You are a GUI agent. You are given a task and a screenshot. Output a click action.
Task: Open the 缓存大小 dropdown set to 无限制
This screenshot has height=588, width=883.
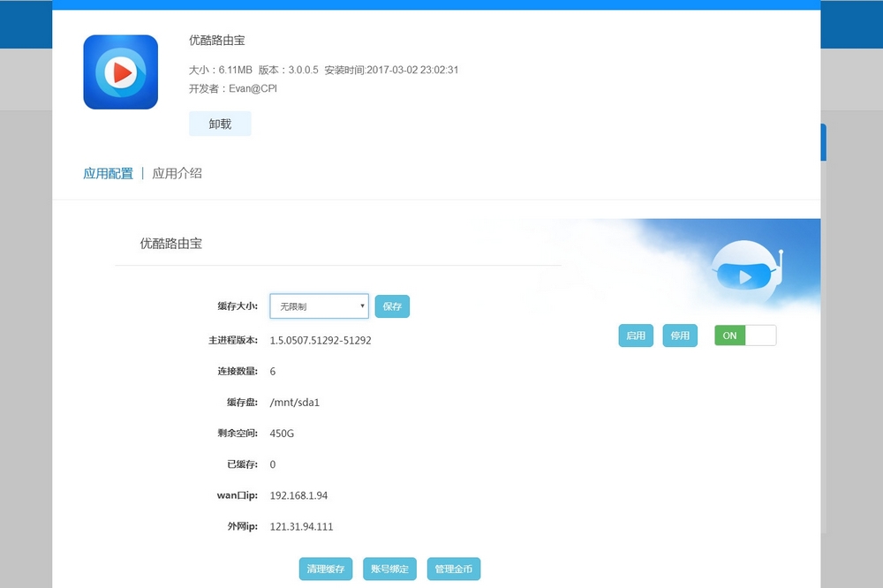point(320,306)
